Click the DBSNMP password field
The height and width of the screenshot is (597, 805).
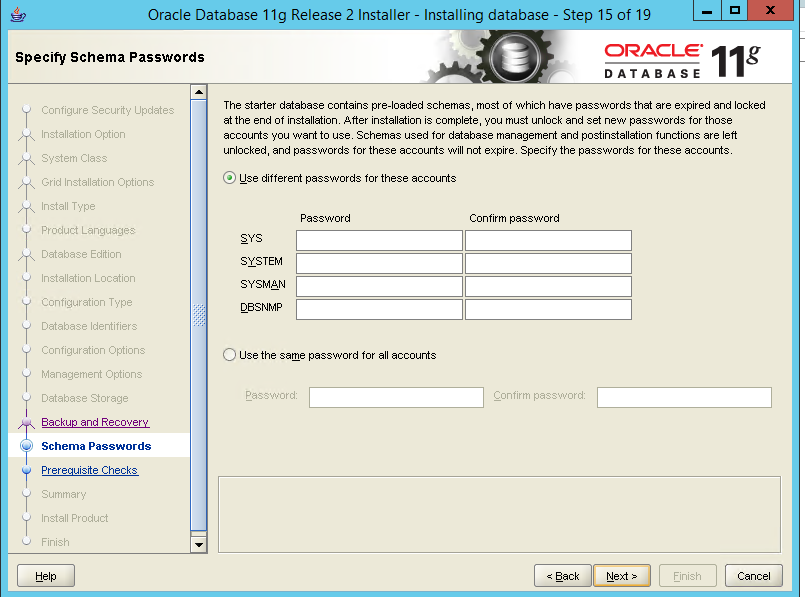[379, 310]
